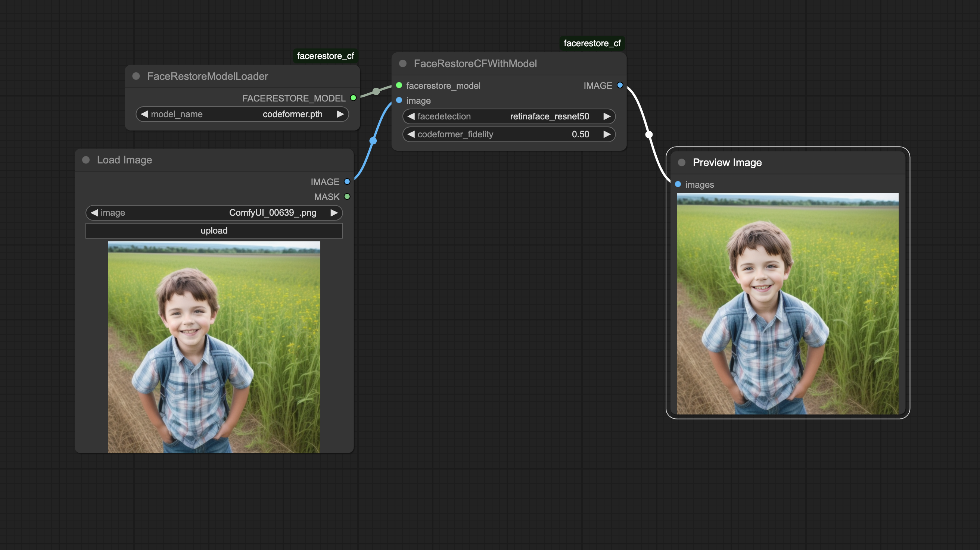Select the retinaface_resnet50 facedetection value
The height and width of the screenshot is (550, 980).
point(549,116)
